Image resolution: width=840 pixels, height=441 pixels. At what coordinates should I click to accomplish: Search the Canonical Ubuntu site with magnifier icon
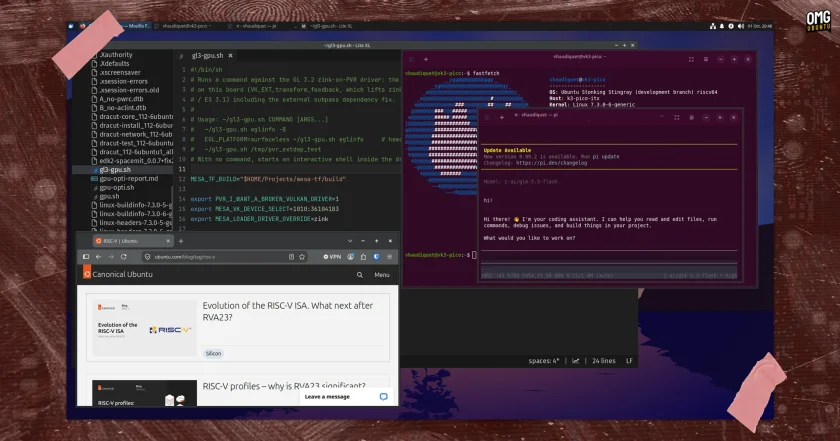(360, 275)
